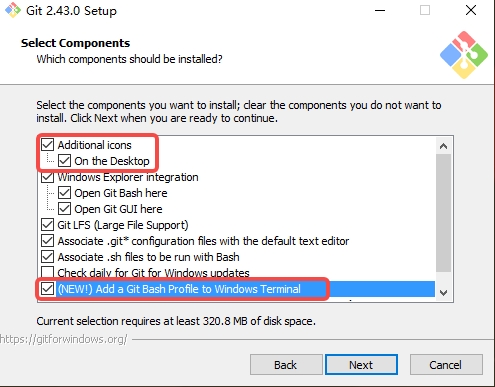Screen dimensions: 495x387
Task: Toggle Add a Git Bash Profile checkbox
Action: pyautogui.click(x=48, y=289)
